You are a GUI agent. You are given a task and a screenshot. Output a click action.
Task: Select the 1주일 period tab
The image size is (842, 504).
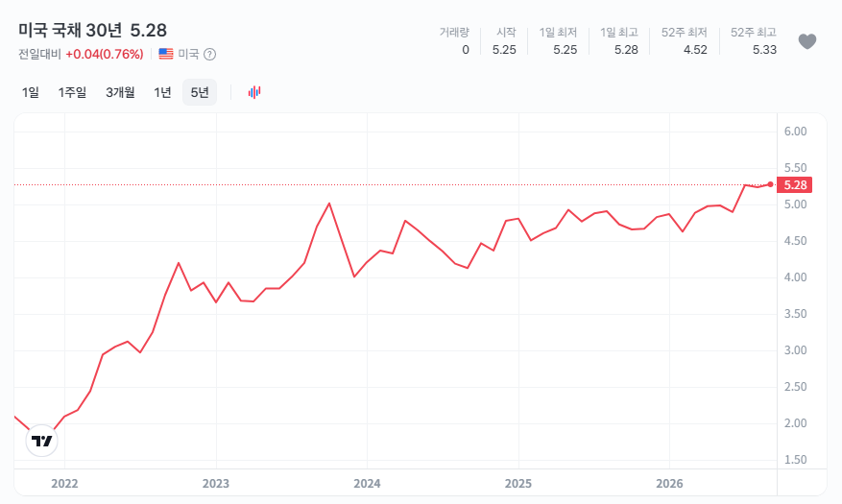[73, 92]
